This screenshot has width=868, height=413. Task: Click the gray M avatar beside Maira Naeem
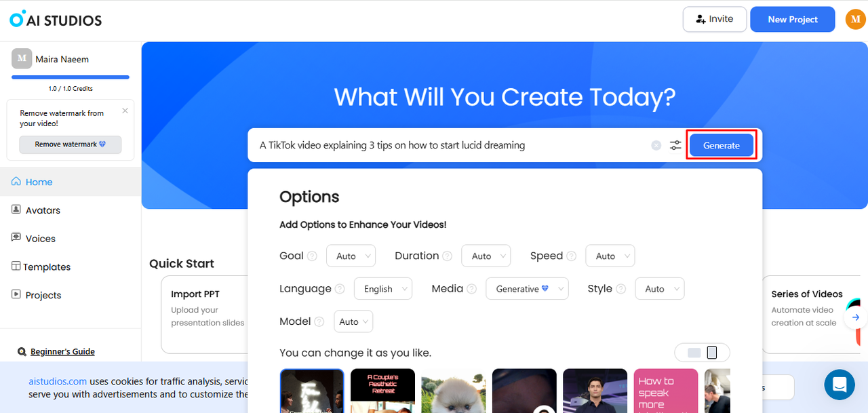click(22, 59)
